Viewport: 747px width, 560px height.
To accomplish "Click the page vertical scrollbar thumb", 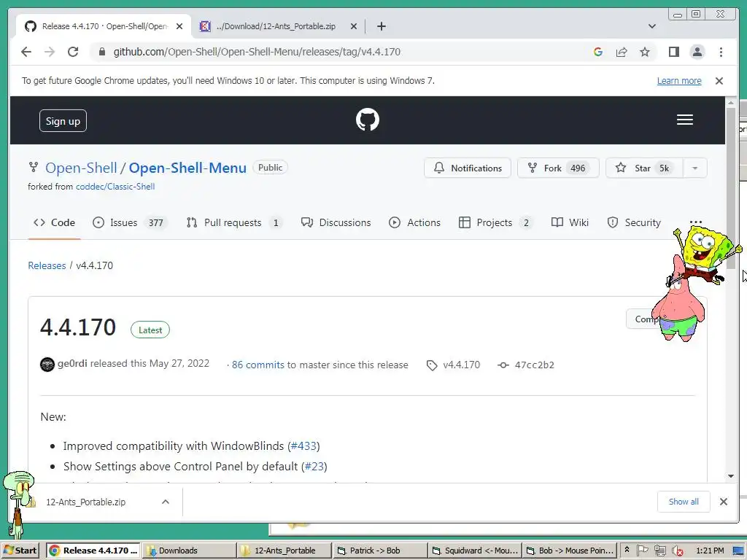I will 731,188.
